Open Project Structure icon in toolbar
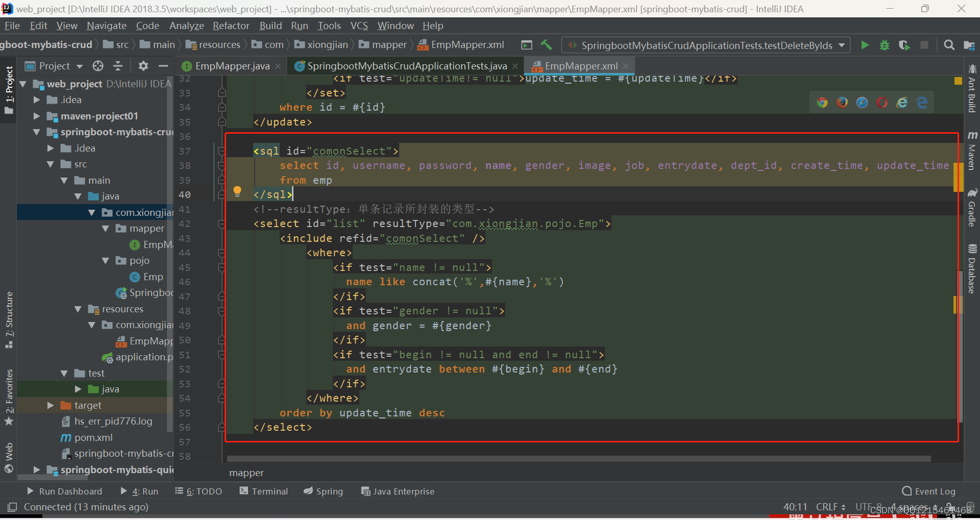Screen dimensions: 980x520 (x=969, y=45)
